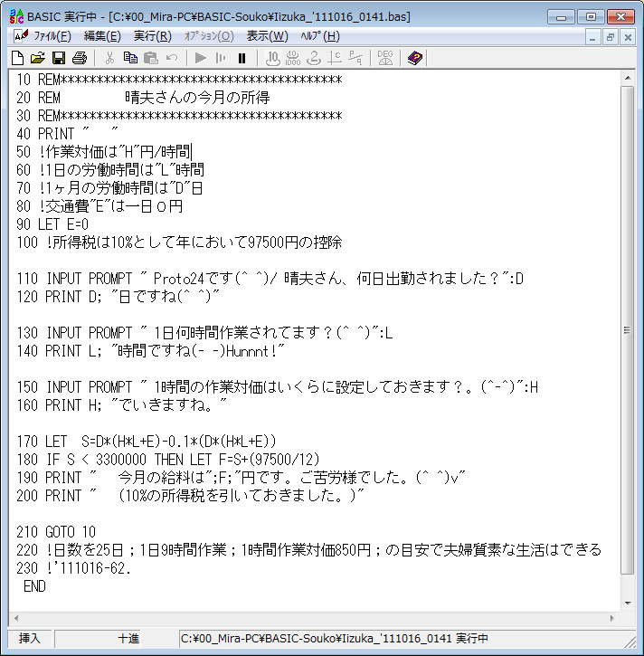Click line 210 GOTO 10

point(56,532)
